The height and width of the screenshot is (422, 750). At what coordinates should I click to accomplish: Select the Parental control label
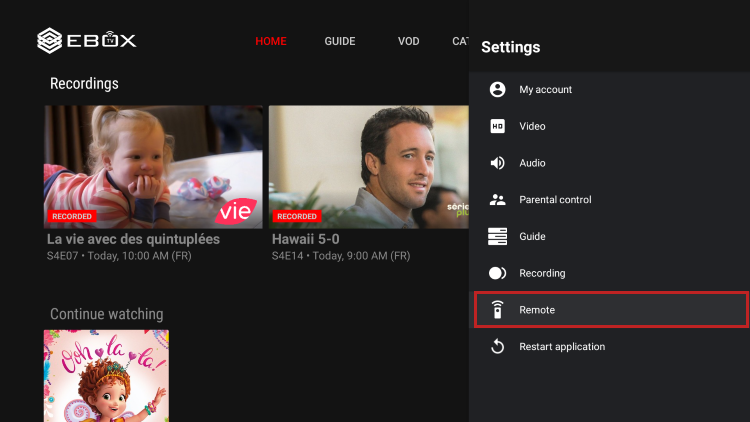[x=555, y=200]
